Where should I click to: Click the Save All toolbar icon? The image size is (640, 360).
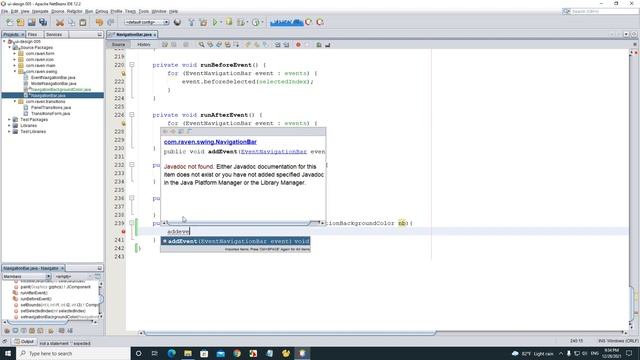(x=43, y=22)
